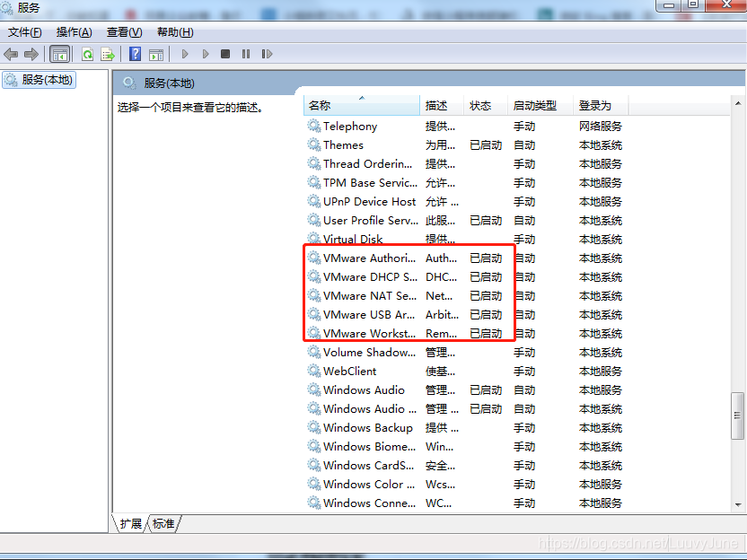The height and width of the screenshot is (560, 747).
Task: Click the Back arrow toolbar icon
Action: coord(11,54)
